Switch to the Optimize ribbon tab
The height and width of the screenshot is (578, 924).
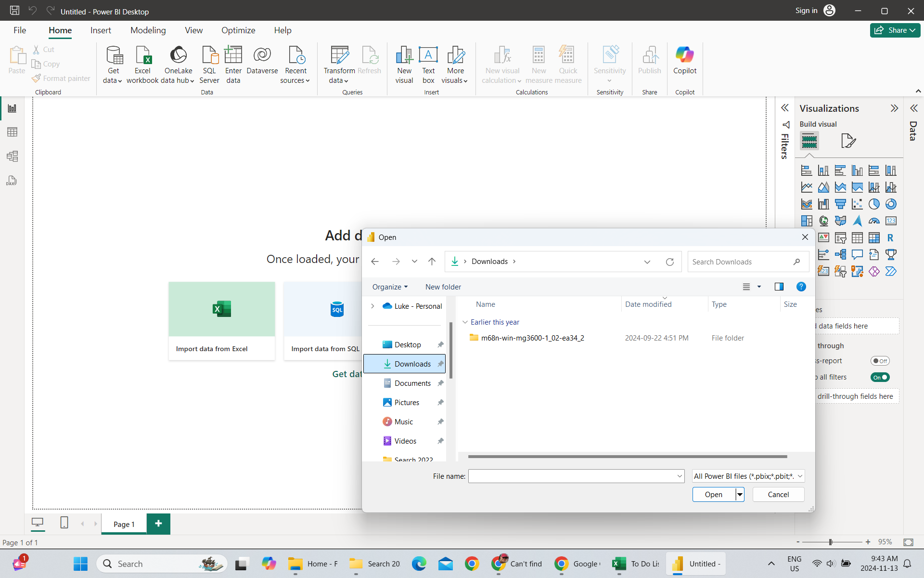[x=238, y=30]
